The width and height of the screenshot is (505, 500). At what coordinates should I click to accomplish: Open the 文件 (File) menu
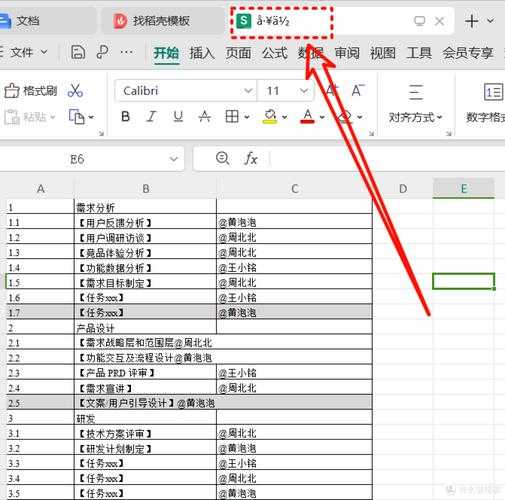[22, 52]
